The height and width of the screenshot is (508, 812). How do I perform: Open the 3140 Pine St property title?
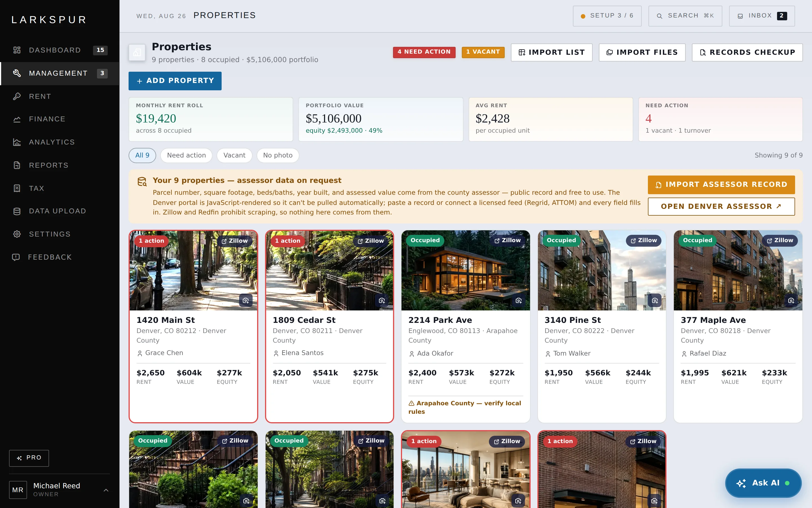573,320
